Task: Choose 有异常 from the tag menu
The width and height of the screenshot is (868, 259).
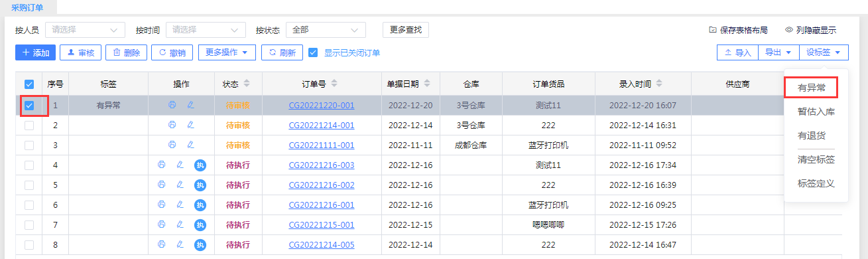Action: click(x=812, y=87)
